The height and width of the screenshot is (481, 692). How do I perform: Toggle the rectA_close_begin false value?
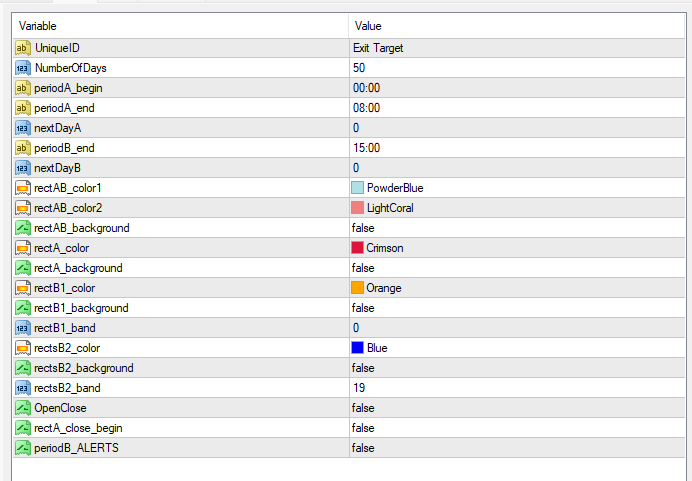364,428
